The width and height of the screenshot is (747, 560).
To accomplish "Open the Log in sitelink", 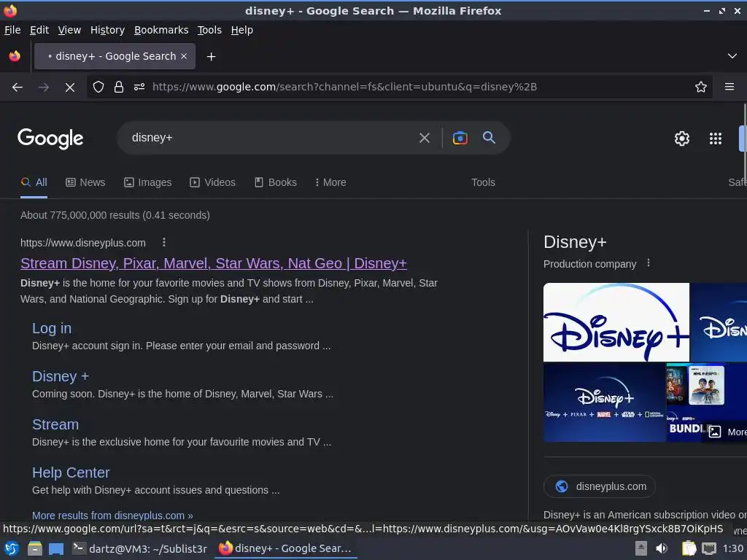I will 52,328.
